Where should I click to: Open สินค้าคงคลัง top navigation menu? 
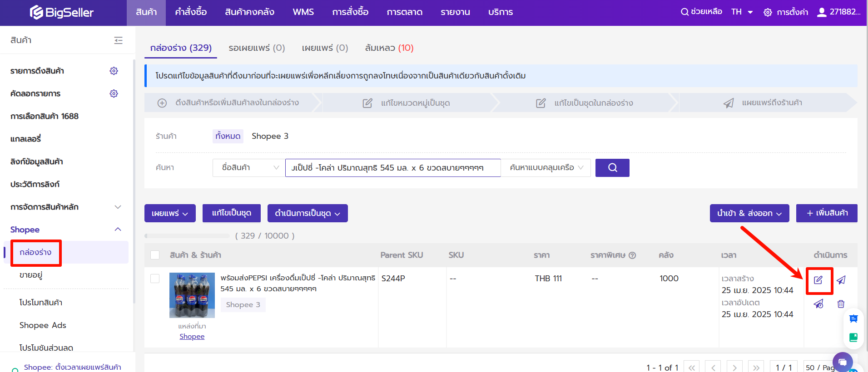coord(249,12)
